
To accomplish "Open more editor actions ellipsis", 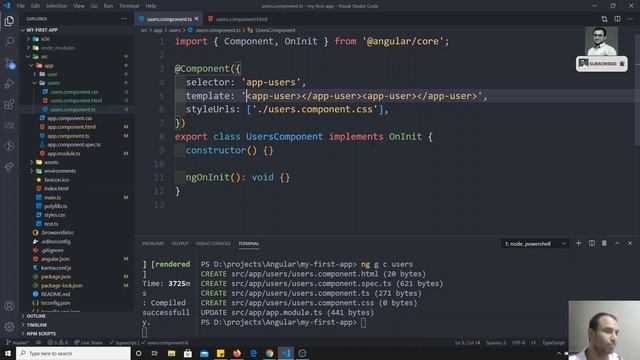I will tap(630, 19).
